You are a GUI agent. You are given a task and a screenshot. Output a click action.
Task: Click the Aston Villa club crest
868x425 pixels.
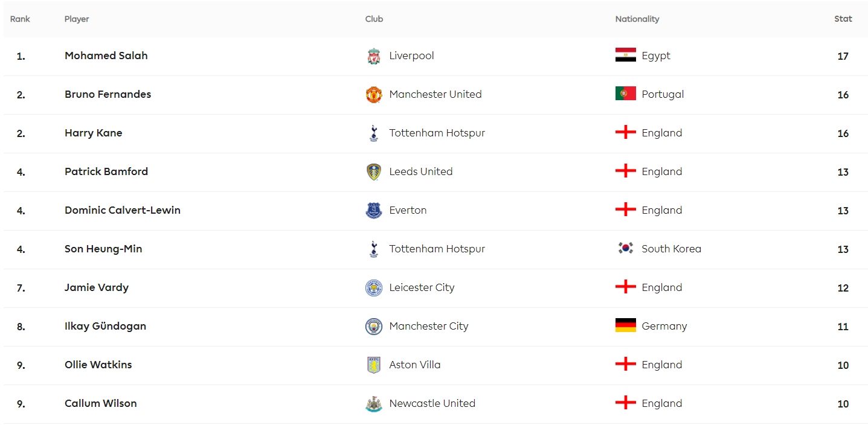pyautogui.click(x=374, y=365)
